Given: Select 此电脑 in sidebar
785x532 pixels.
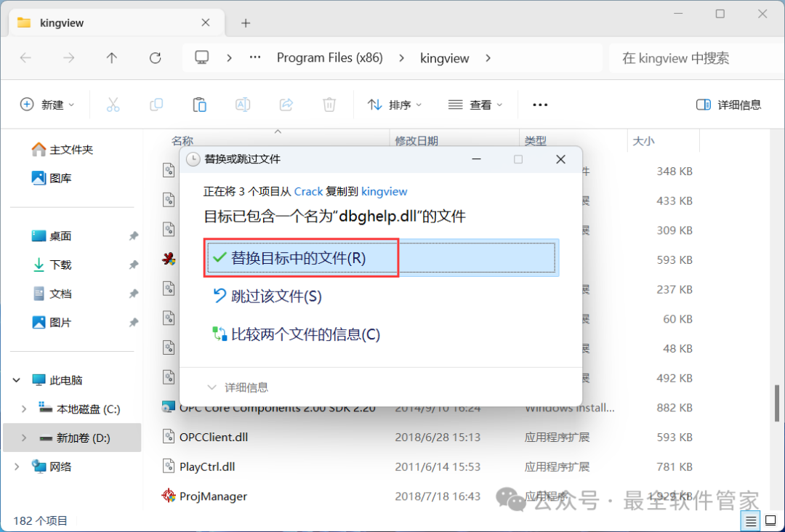Looking at the screenshot, I should click(57, 380).
